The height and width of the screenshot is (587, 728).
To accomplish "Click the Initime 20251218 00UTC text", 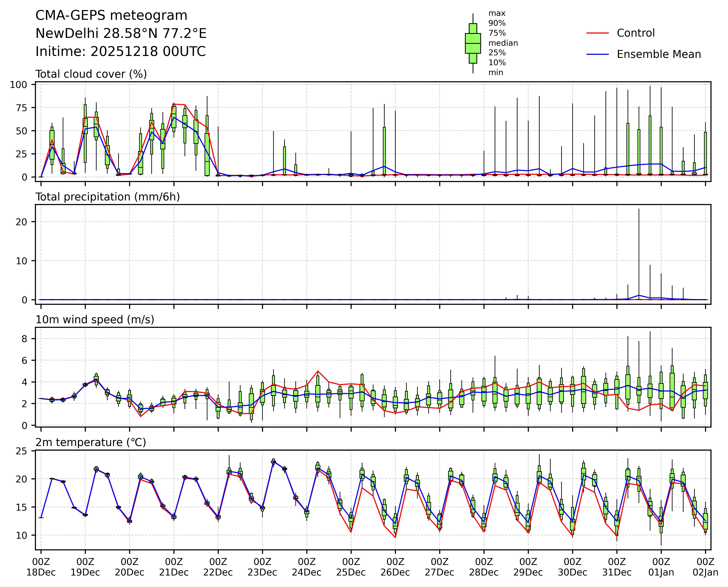I will [120, 52].
